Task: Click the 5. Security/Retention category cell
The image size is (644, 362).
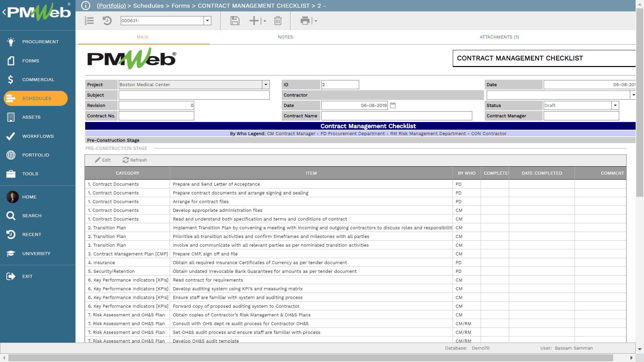Action: click(127, 271)
